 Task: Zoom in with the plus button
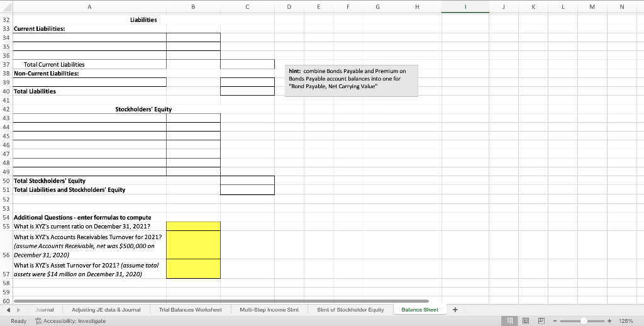[x=609, y=321]
